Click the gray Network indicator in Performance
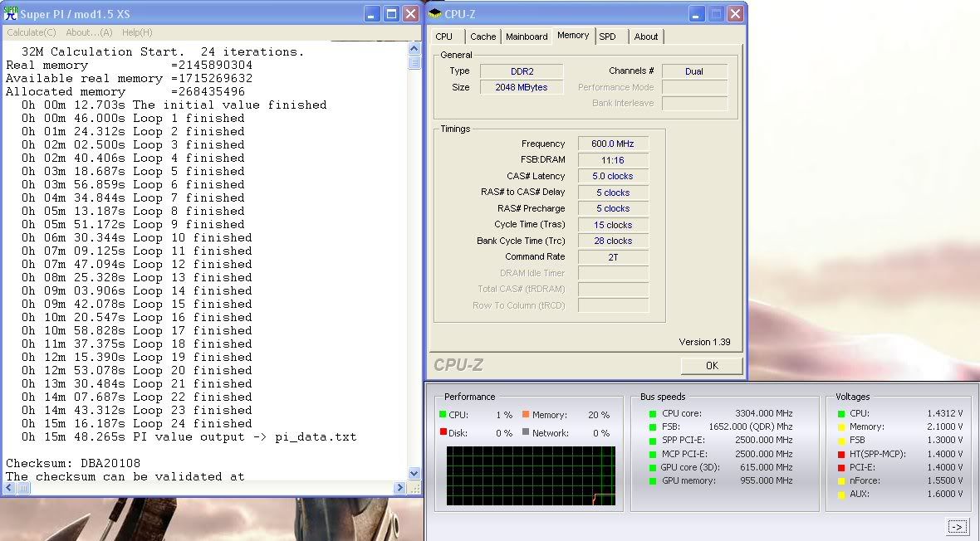The width and height of the screenshot is (980, 541). (x=526, y=431)
